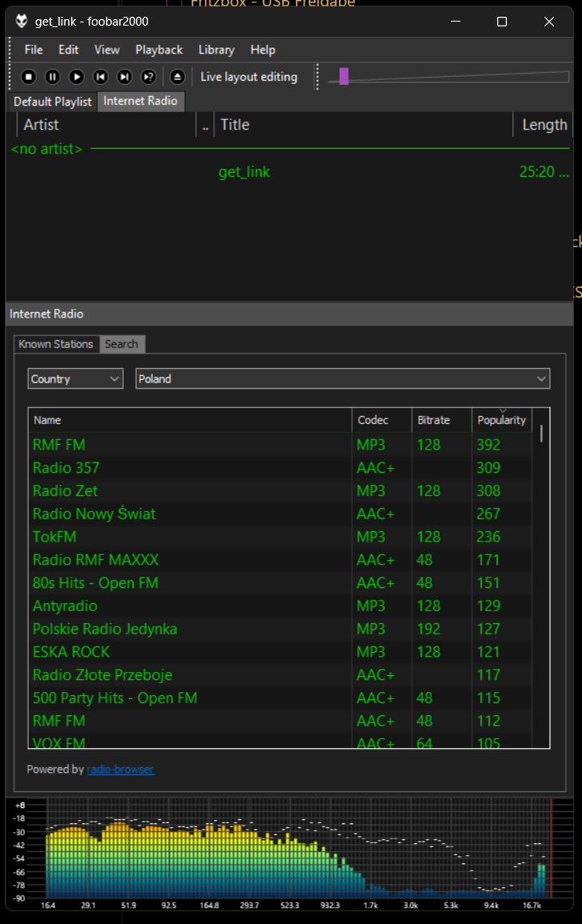Start playback with the Play button

(76, 77)
